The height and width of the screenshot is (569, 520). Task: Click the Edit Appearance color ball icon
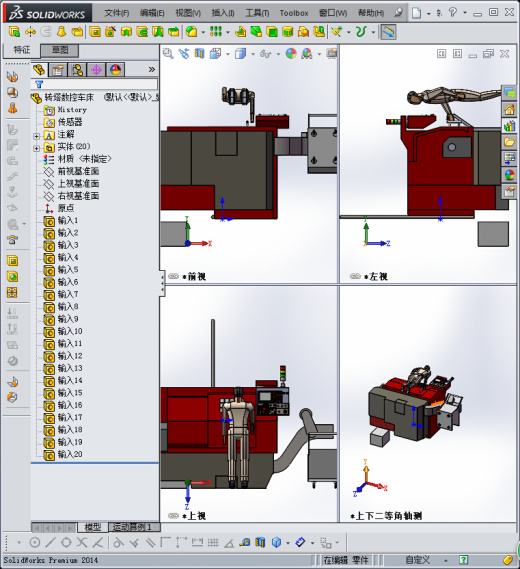[x=291, y=54]
